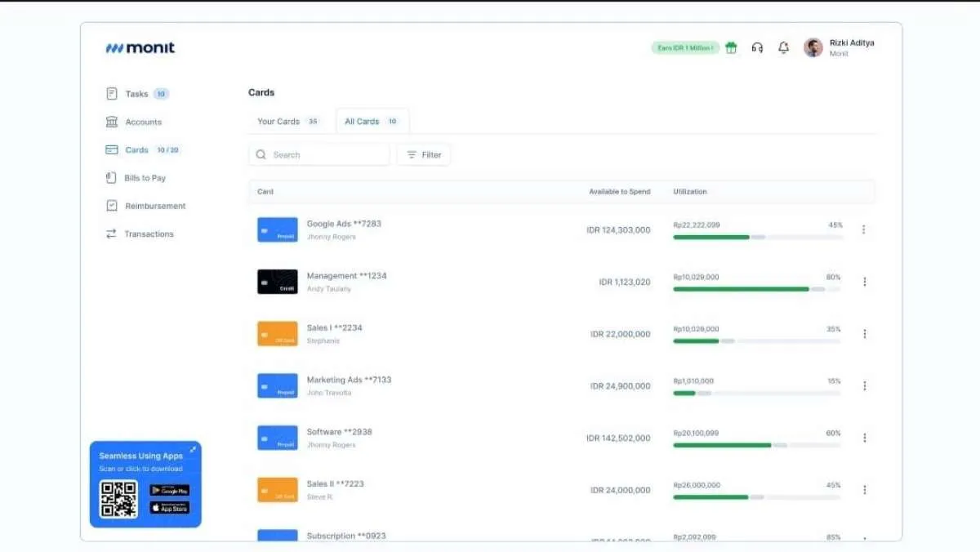Open the Reimbursement page
This screenshot has height=552, width=980.
click(x=155, y=206)
